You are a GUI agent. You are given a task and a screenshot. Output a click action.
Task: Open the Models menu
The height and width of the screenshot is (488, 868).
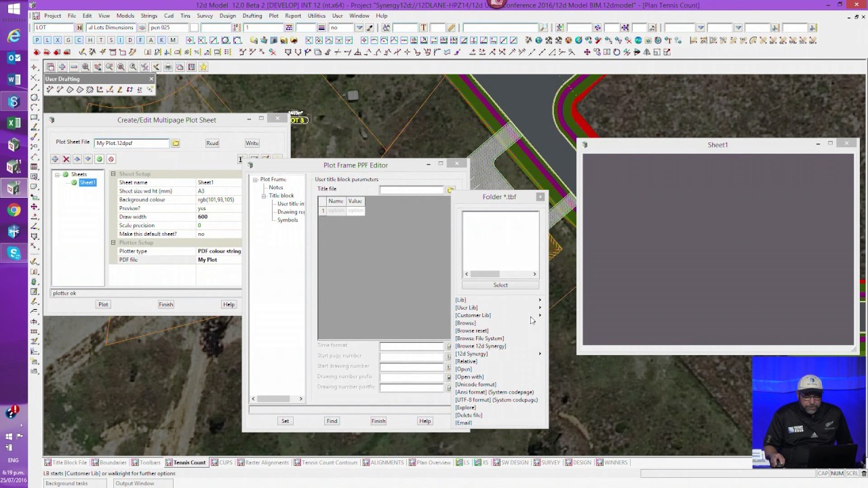(125, 16)
